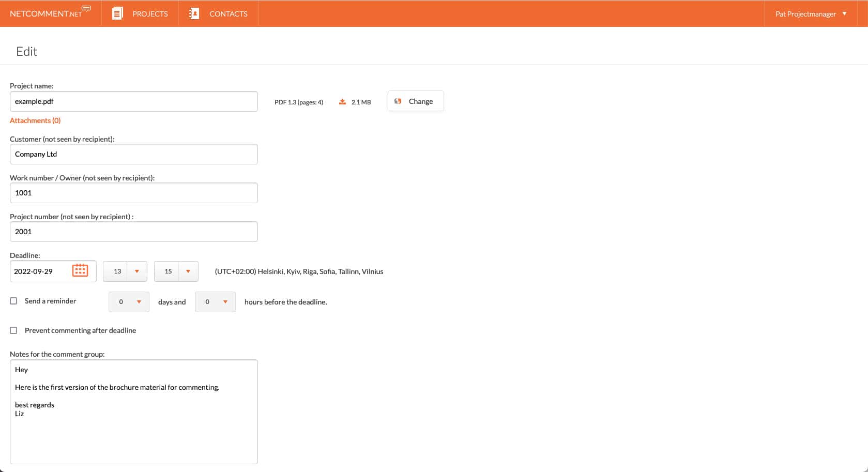
Task: Open the reminder days dropdown
Action: point(139,302)
